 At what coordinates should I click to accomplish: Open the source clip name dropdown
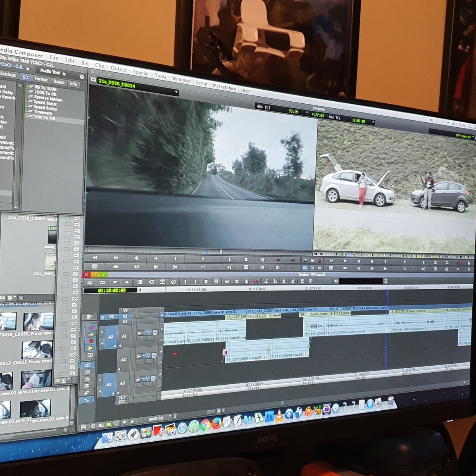click(x=176, y=92)
